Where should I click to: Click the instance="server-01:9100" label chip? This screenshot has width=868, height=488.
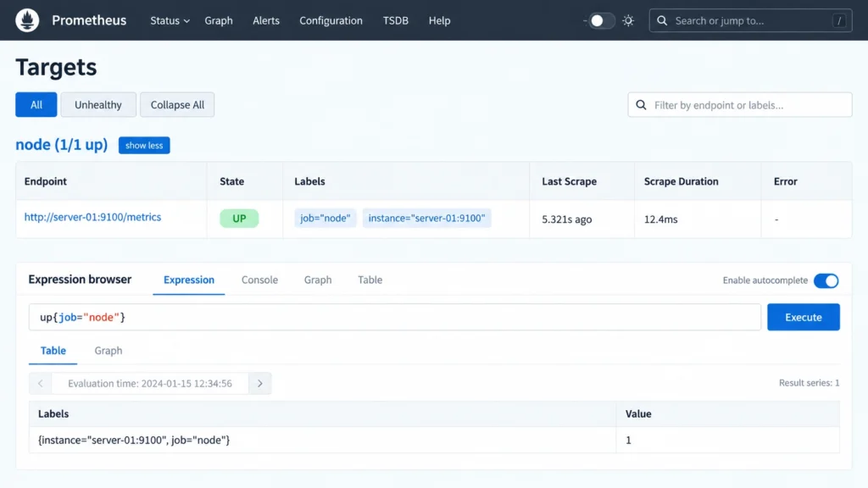[427, 218]
